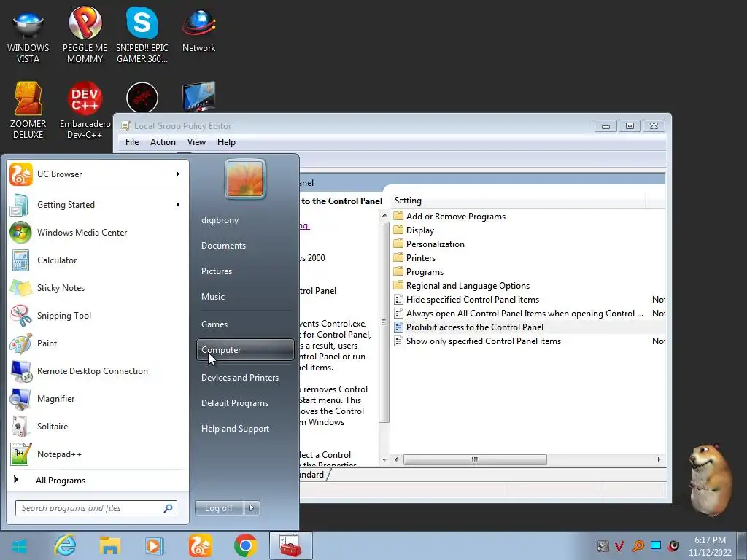Open Getting Started in the Start menu
The image size is (747, 560).
point(98,205)
